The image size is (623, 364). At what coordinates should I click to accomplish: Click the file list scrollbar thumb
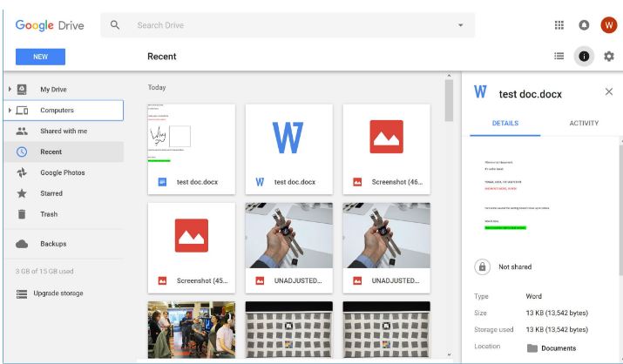point(449,100)
